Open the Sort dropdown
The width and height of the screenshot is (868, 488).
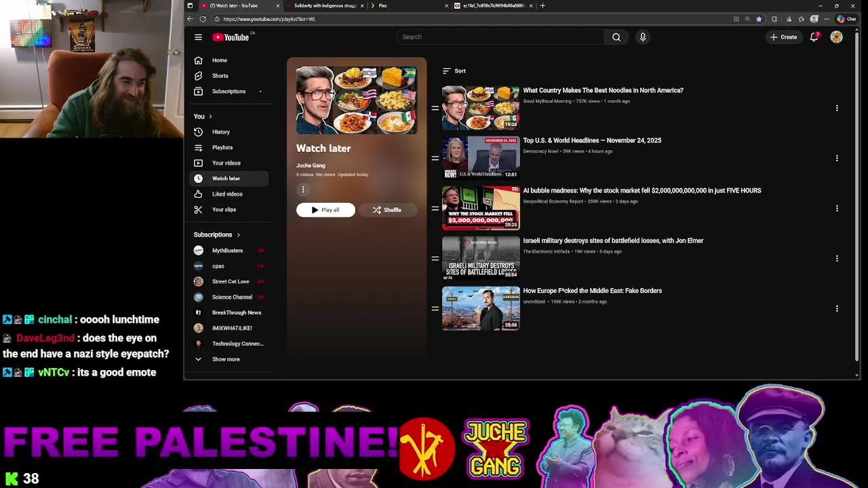[454, 70]
